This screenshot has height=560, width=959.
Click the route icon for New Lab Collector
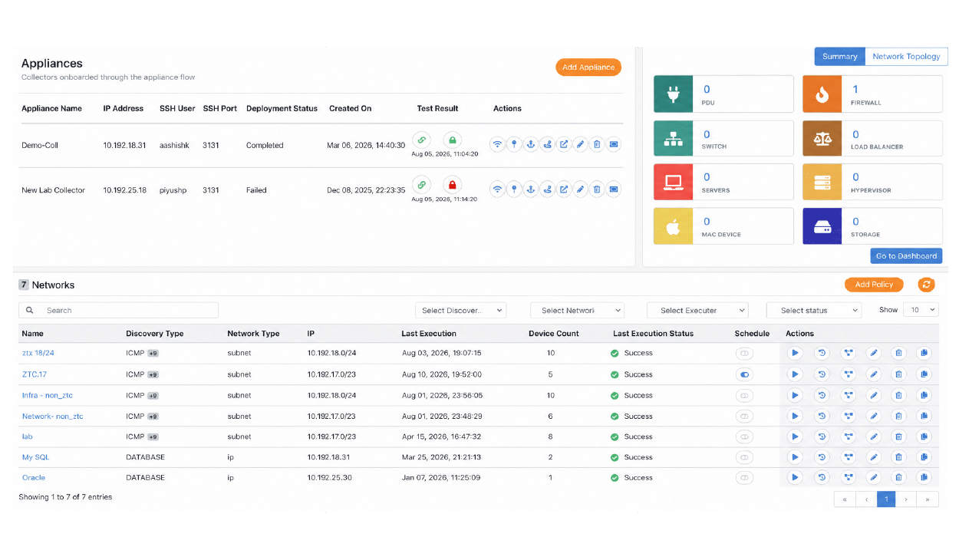click(x=547, y=189)
